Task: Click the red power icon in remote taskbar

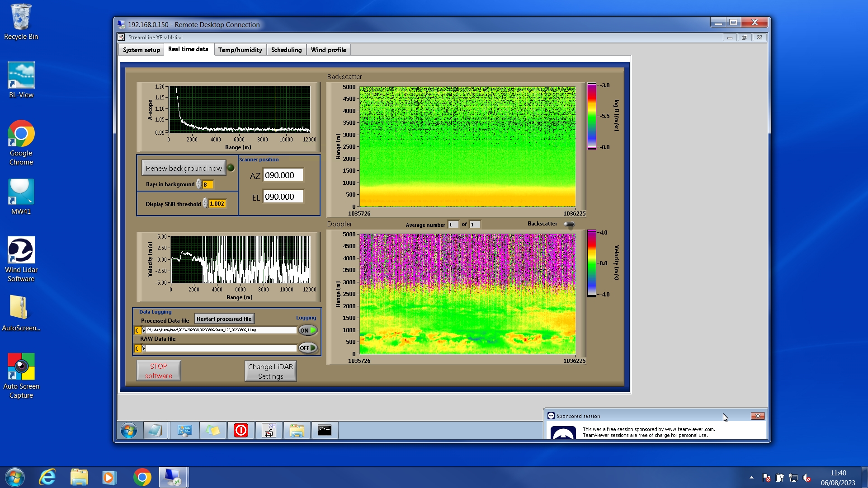Action: [x=241, y=430]
